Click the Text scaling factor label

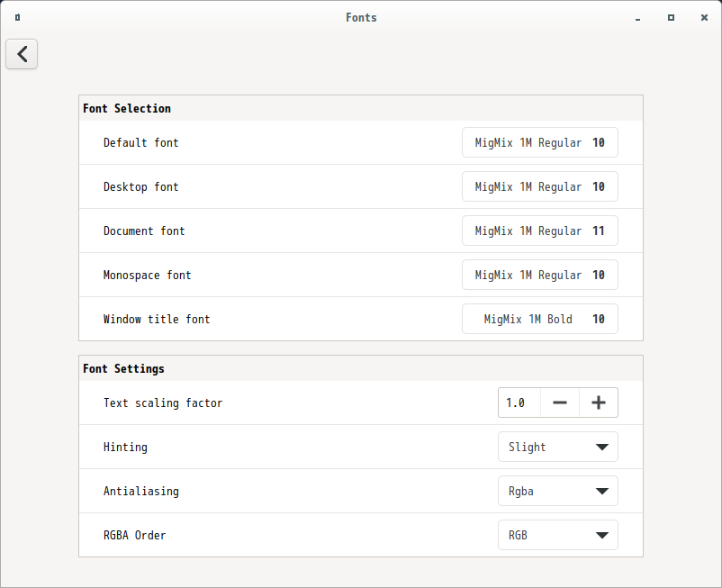click(x=163, y=403)
